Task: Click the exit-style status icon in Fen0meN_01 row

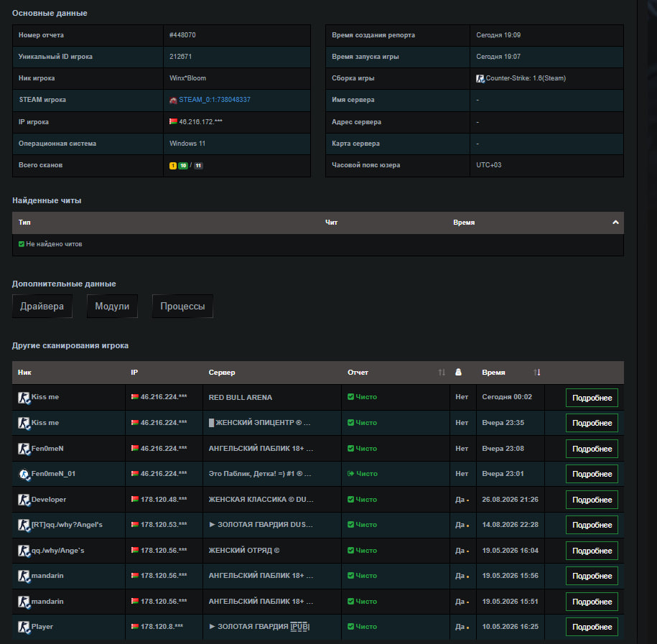Action: [x=350, y=473]
